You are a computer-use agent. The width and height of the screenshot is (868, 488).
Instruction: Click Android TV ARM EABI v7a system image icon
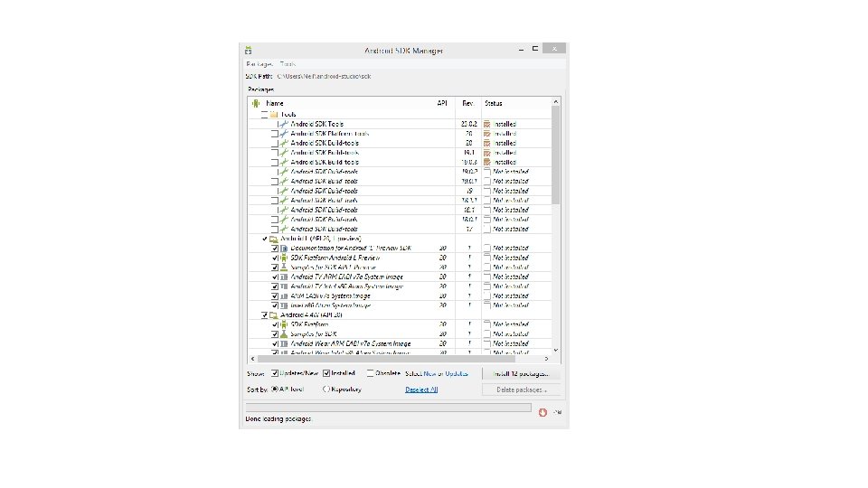pyautogui.click(x=284, y=277)
